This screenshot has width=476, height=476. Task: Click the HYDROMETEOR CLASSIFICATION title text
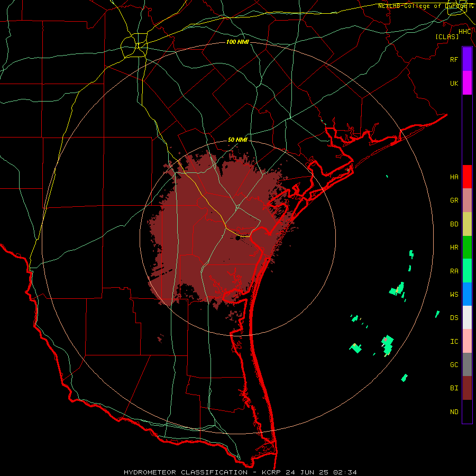coord(186,472)
